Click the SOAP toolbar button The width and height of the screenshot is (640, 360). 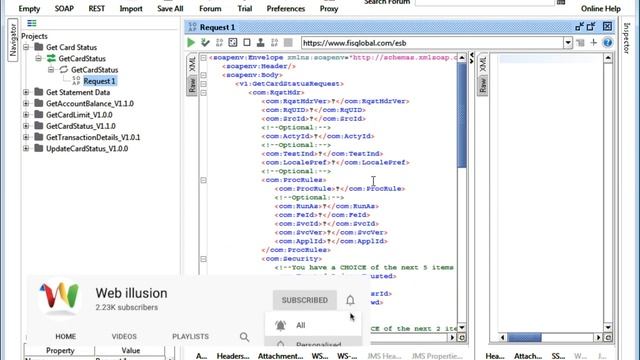pos(64,9)
